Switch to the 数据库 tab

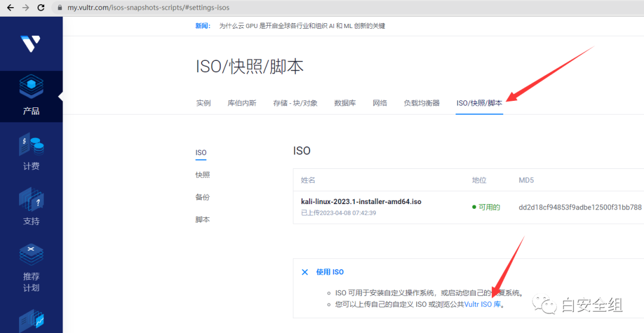point(345,103)
